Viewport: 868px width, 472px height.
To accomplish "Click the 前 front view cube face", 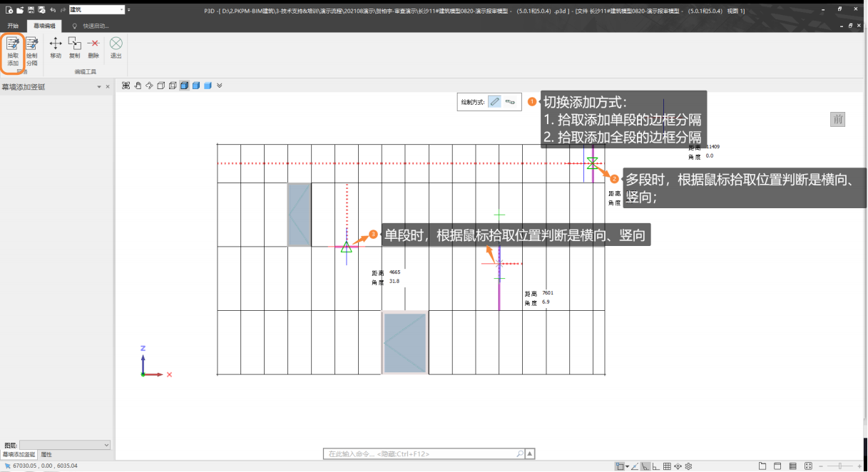I will (838, 119).
